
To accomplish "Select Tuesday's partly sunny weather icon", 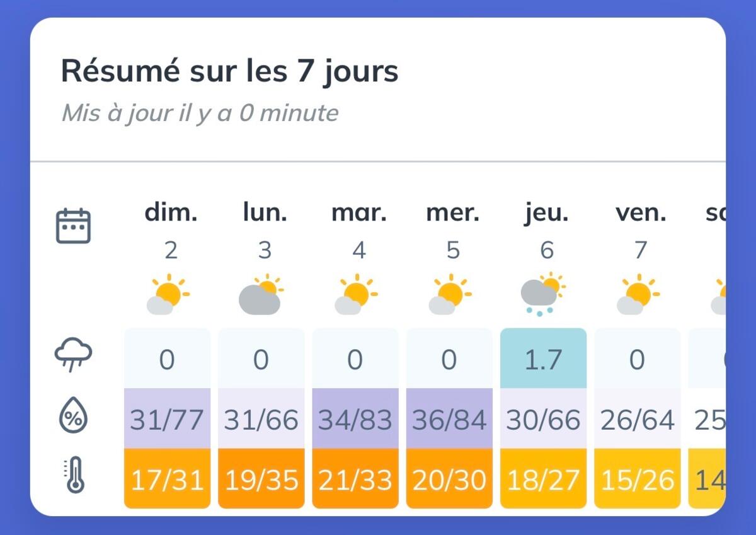I will [355, 295].
